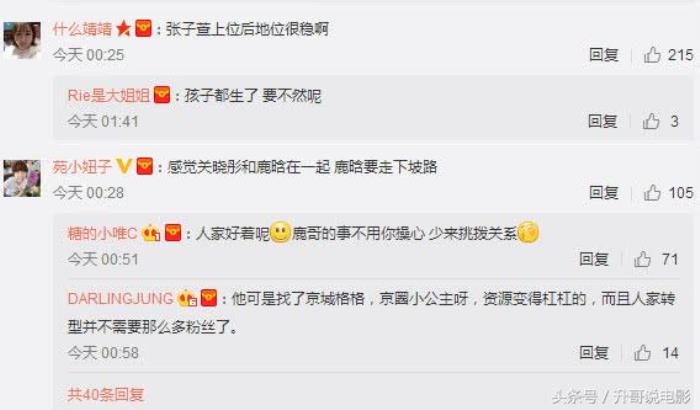Reply to 苑小妞子's comment at 00:28
Screen dimensions: 700x410
(x=604, y=192)
